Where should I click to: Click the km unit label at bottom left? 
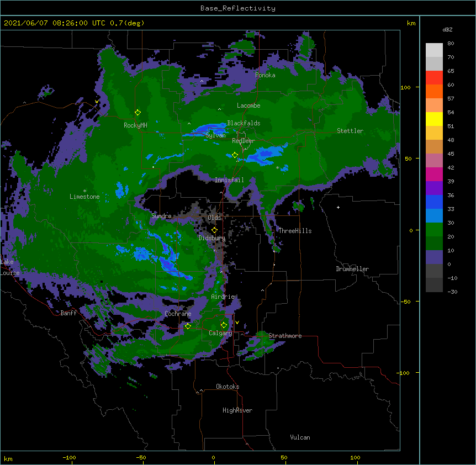(8, 458)
